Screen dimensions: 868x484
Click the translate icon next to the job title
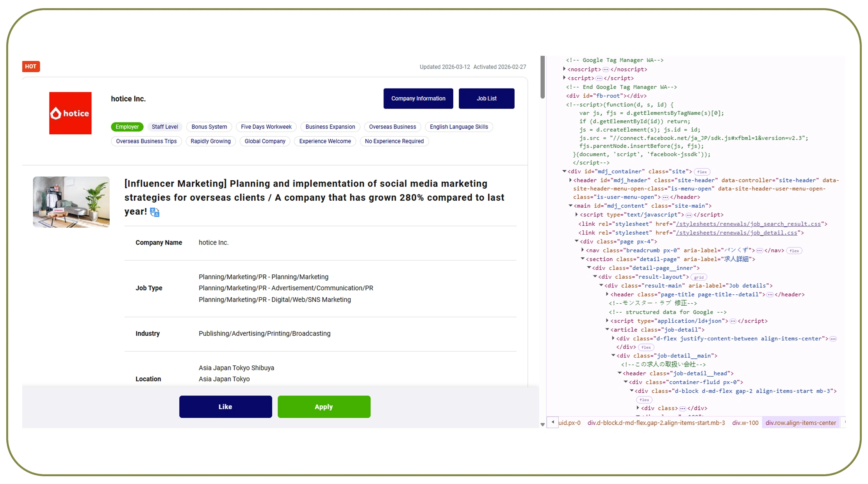pyautogui.click(x=155, y=212)
